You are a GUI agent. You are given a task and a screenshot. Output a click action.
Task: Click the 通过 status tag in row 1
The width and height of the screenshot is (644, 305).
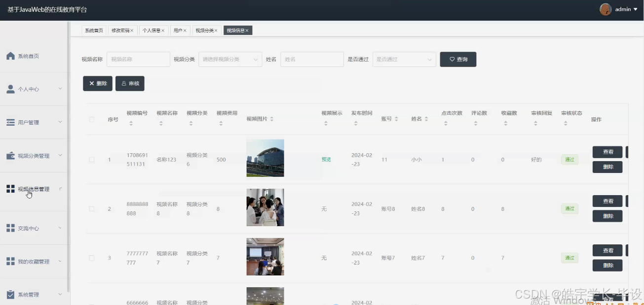pos(569,160)
